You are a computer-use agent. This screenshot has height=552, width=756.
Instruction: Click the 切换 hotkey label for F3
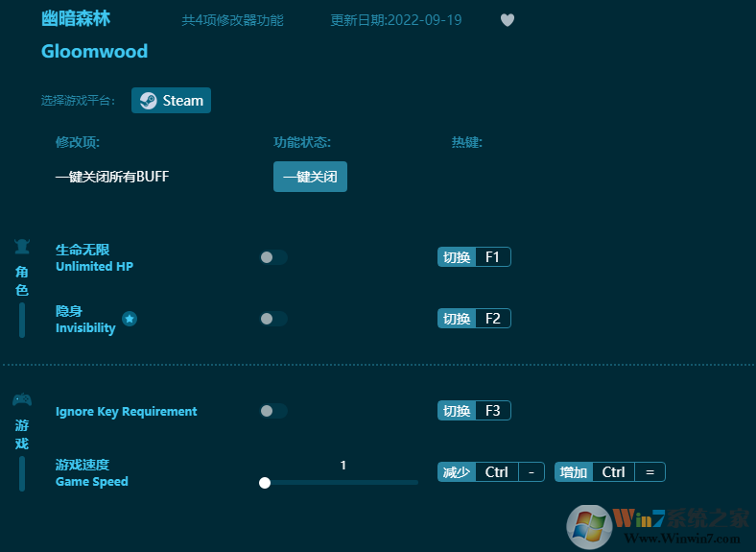tap(457, 411)
